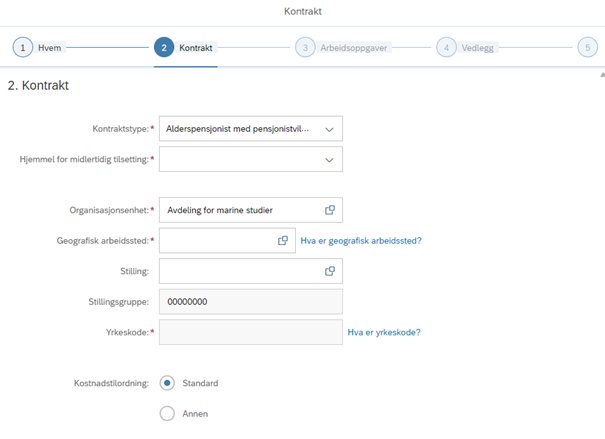Go to step 1 circle Hvem

[23, 47]
